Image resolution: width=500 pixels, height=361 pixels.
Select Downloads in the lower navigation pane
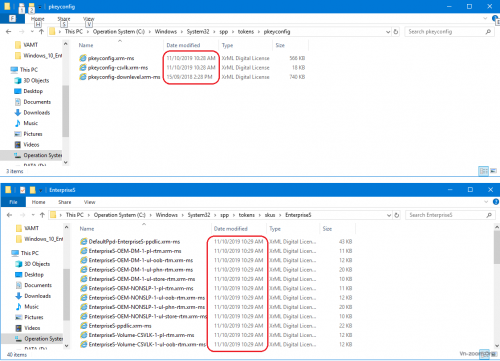pyautogui.click(x=38, y=296)
